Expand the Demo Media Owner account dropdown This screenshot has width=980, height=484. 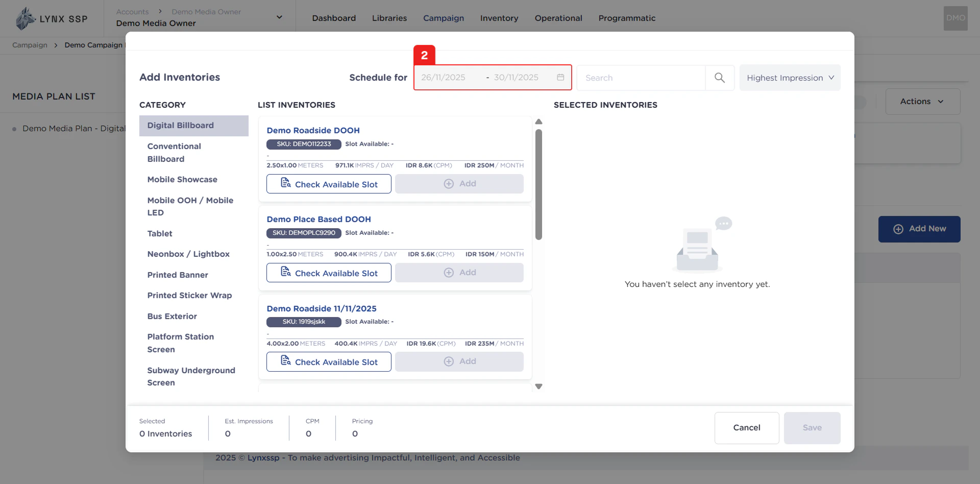pos(279,17)
